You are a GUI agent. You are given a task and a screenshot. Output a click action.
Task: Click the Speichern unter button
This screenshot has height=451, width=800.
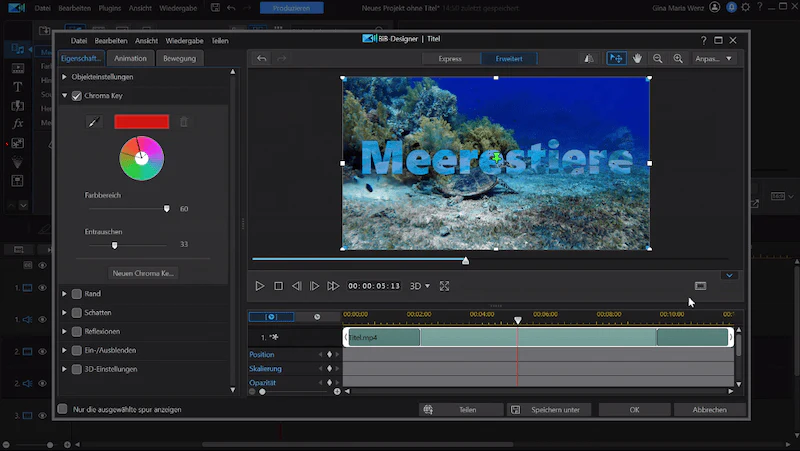[549, 410]
